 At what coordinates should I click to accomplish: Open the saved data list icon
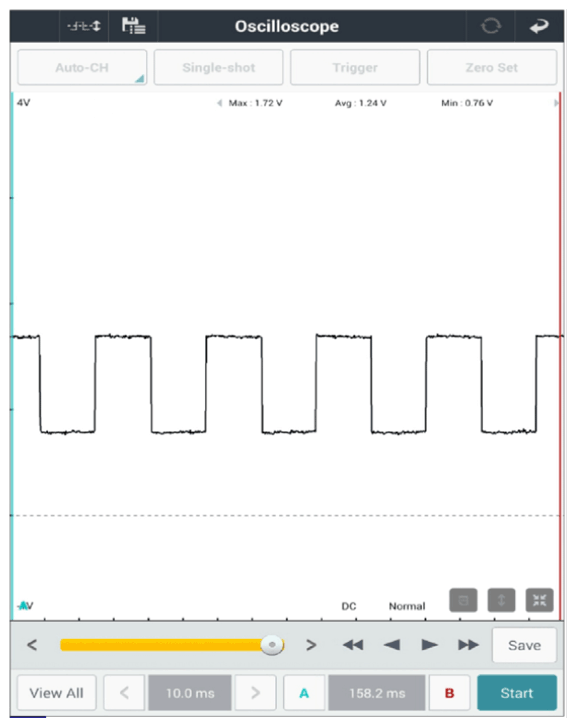coord(134,26)
